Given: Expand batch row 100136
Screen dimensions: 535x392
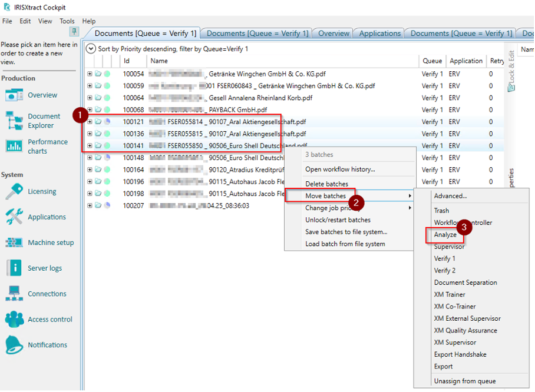Looking at the screenshot, I should (90, 134).
